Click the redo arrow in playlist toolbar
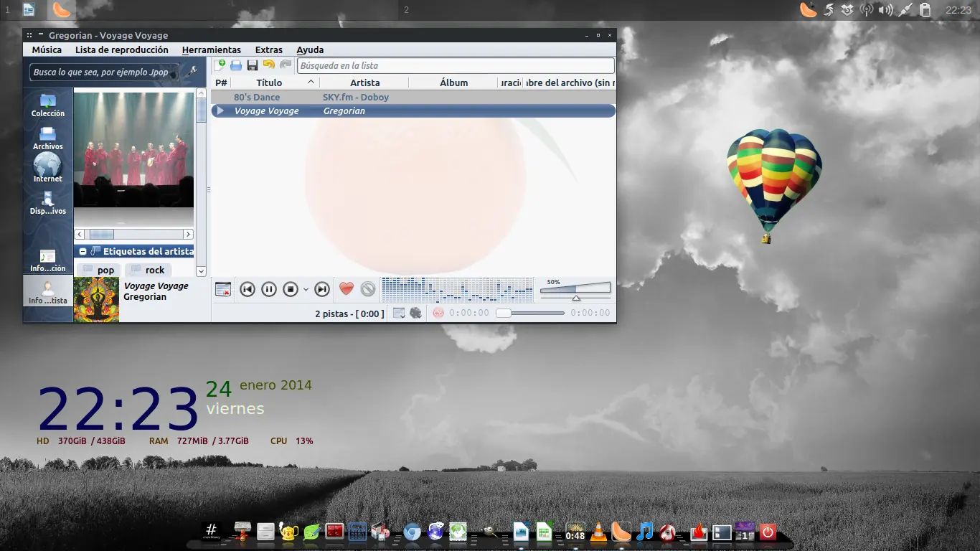 pyautogui.click(x=286, y=65)
